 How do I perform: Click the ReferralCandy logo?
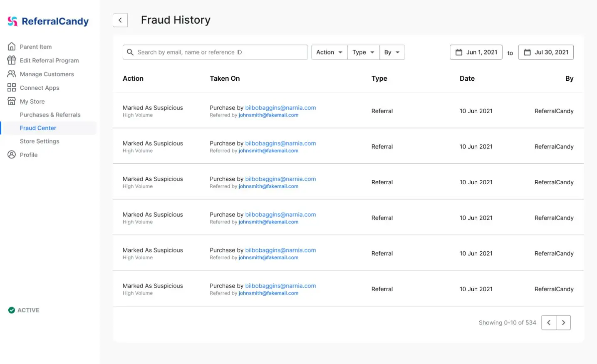[48, 21]
